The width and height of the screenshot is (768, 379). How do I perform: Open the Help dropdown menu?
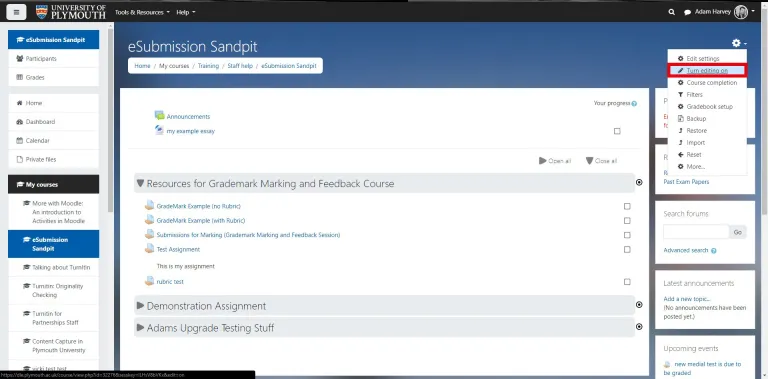click(x=185, y=12)
